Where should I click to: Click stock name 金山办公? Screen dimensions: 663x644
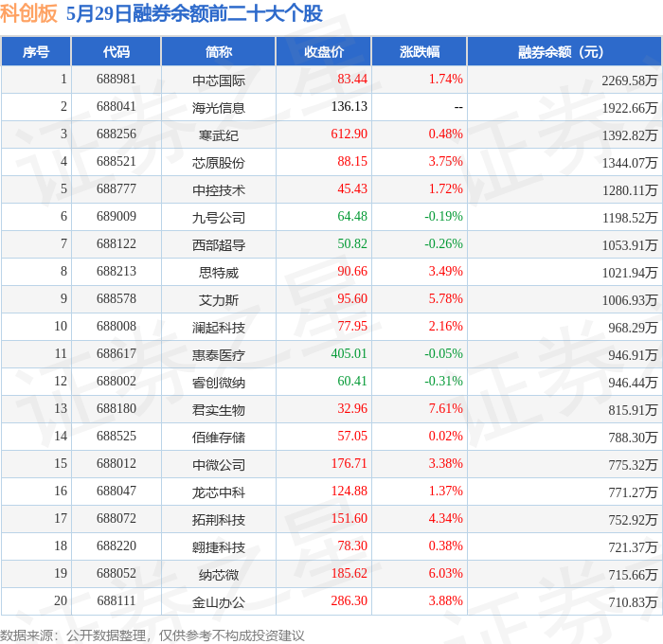click(219, 602)
